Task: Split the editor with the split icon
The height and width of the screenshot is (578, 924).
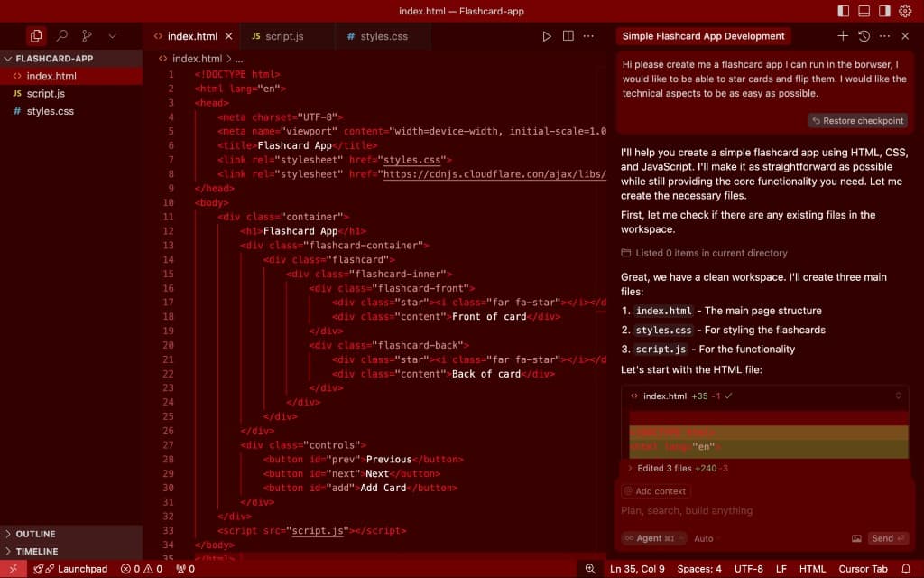Action: pos(568,35)
